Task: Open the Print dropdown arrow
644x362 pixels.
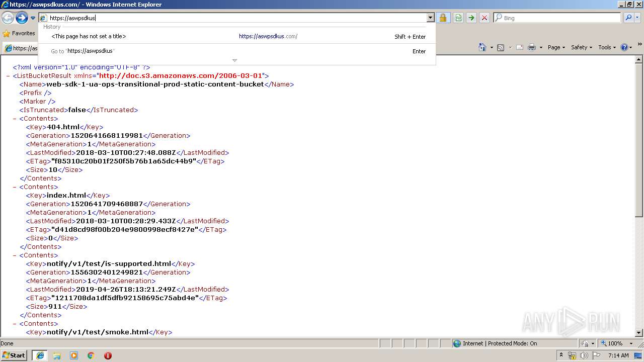Action: click(541, 47)
